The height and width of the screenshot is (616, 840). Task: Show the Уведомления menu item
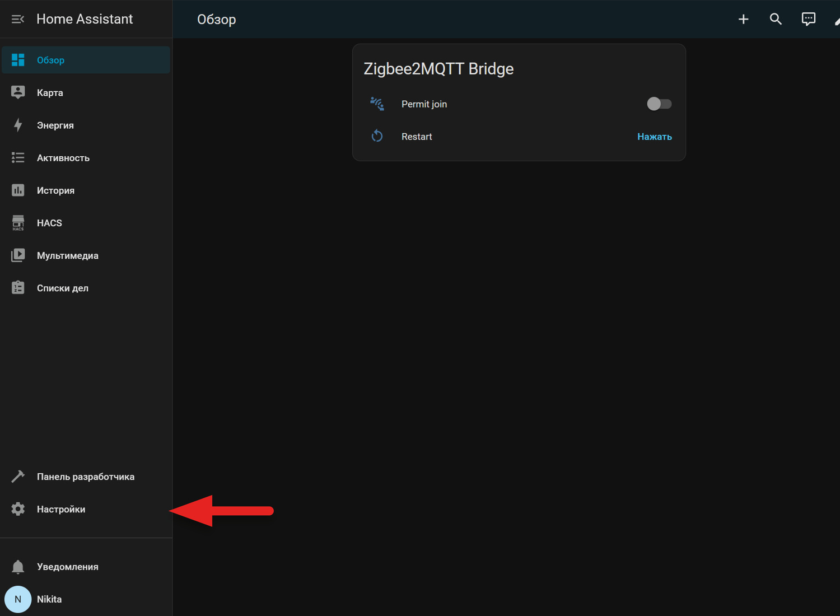click(86, 567)
